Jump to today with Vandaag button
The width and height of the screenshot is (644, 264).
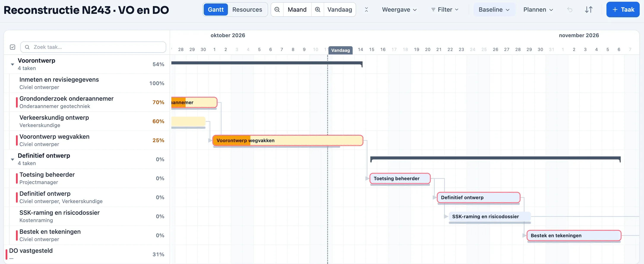pyautogui.click(x=339, y=10)
